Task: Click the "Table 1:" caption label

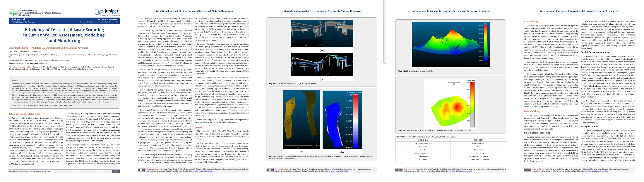Action: (x=399, y=137)
